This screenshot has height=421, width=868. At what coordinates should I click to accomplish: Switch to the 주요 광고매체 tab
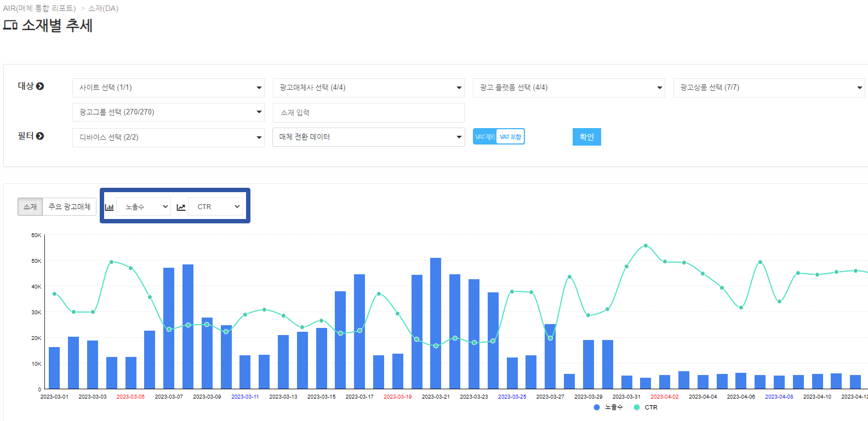[70, 206]
